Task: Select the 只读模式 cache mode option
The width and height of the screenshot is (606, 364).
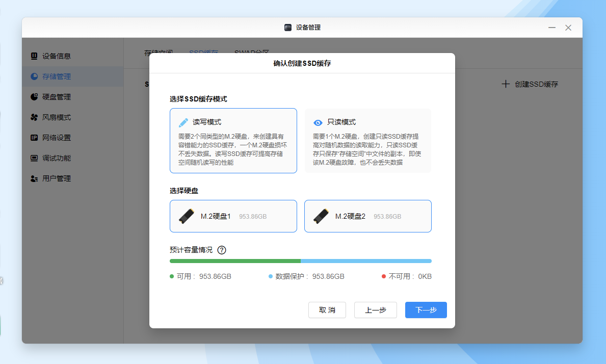Action: [368, 141]
